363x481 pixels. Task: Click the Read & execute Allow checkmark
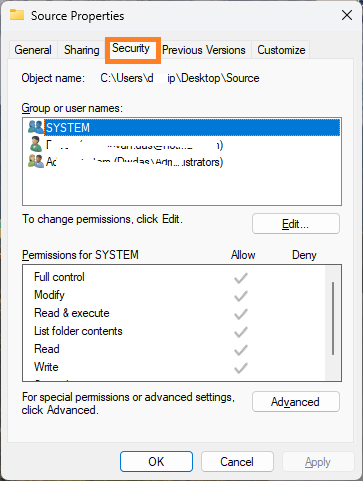(x=241, y=314)
